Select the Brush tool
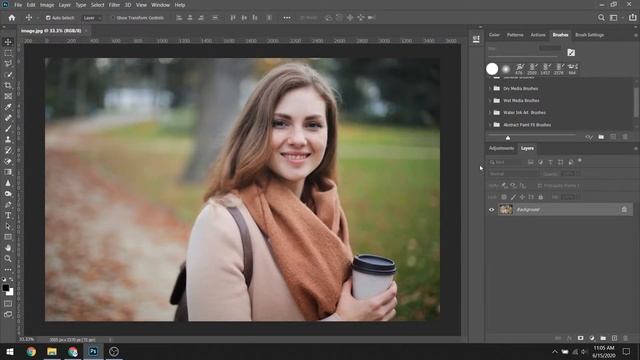The height and width of the screenshot is (360, 640). click(x=8, y=129)
